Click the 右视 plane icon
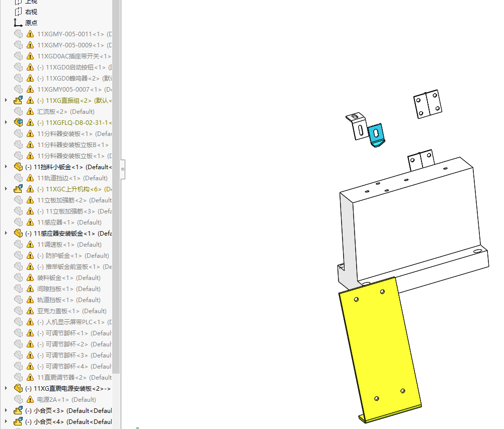The image size is (504, 429). (18, 12)
